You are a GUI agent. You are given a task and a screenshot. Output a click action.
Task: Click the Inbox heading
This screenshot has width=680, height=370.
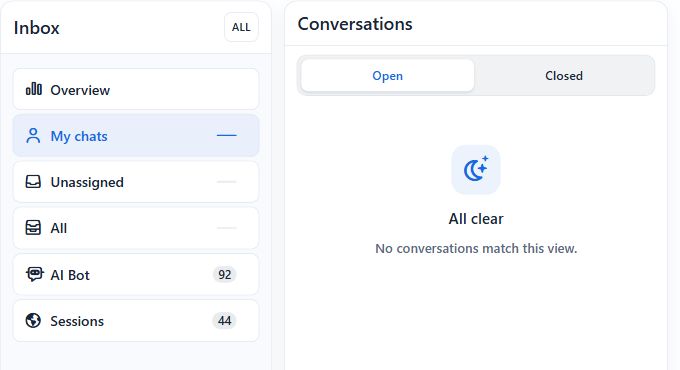pos(36,28)
